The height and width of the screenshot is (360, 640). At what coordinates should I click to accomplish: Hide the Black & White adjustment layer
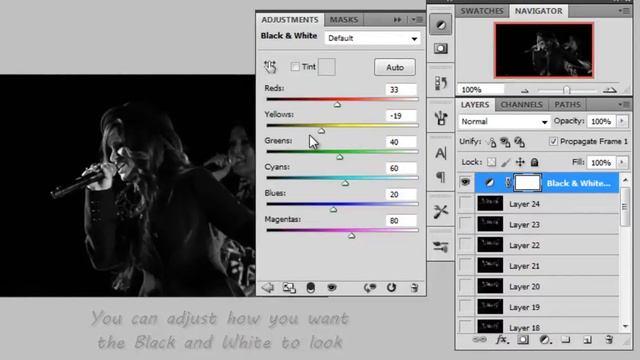pyautogui.click(x=465, y=182)
